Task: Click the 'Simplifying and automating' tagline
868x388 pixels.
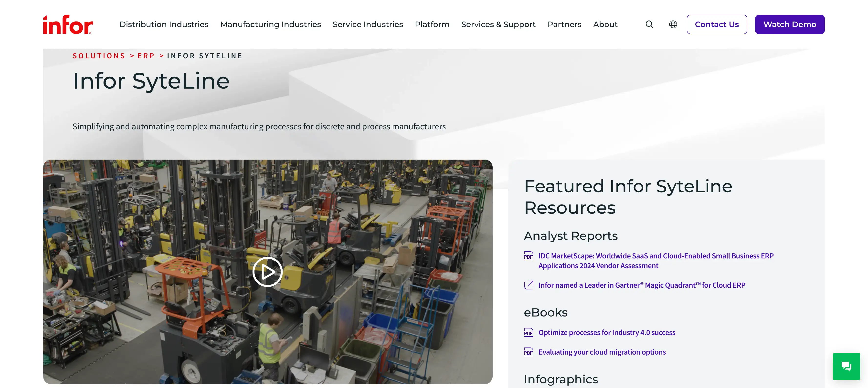Action: (x=259, y=127)
